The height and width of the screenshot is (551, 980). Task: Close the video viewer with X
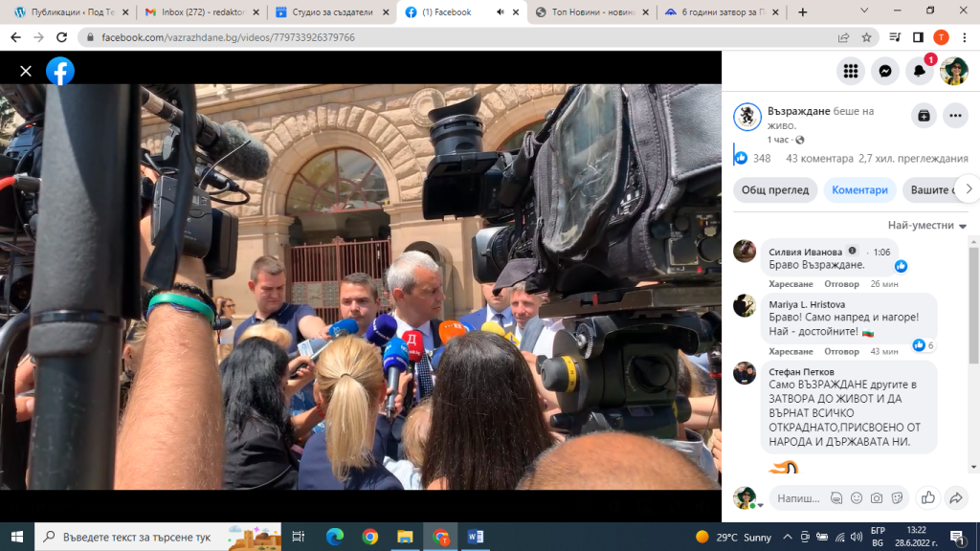(x=26, y=71)
